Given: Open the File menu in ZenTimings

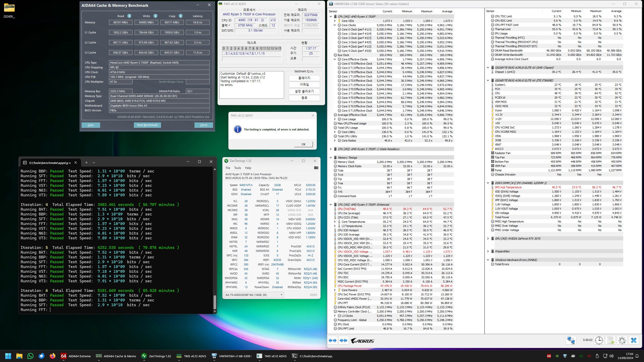Looking at the screenshot, I should tap(228, 168).
